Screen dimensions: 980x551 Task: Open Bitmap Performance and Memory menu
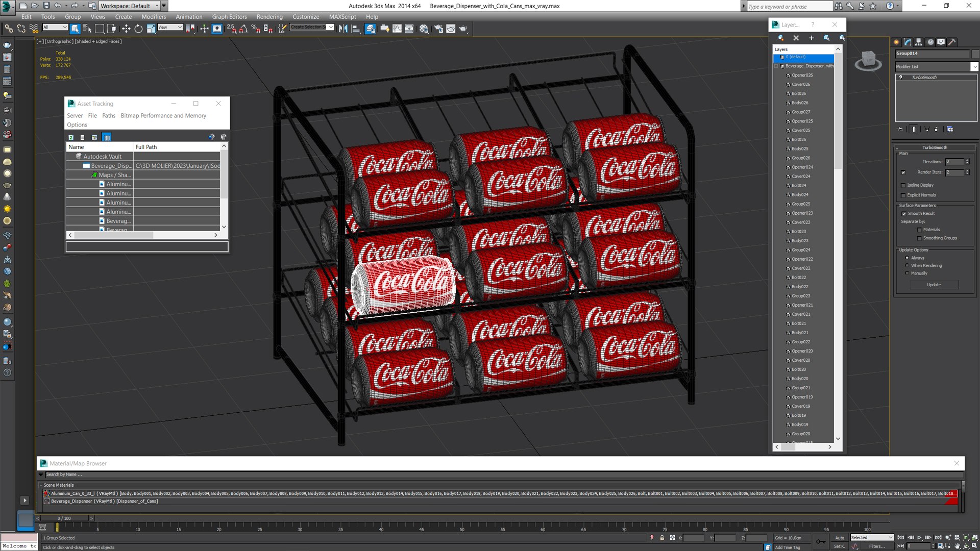pos(163,116)
